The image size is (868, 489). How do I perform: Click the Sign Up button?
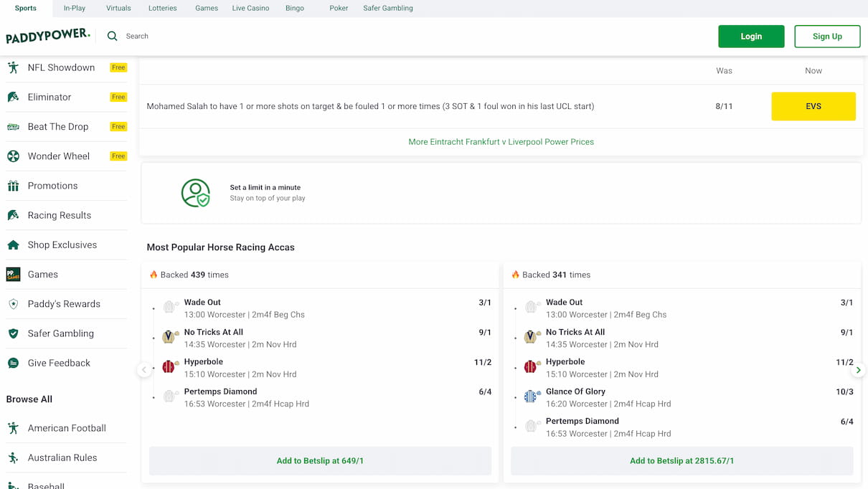point(827,37)
